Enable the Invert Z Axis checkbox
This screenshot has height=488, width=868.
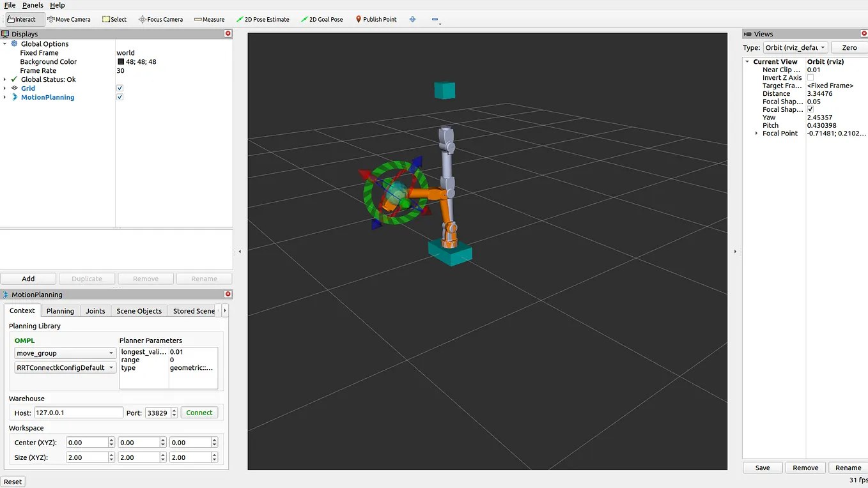pyautogui.click(x=810, y=77)
